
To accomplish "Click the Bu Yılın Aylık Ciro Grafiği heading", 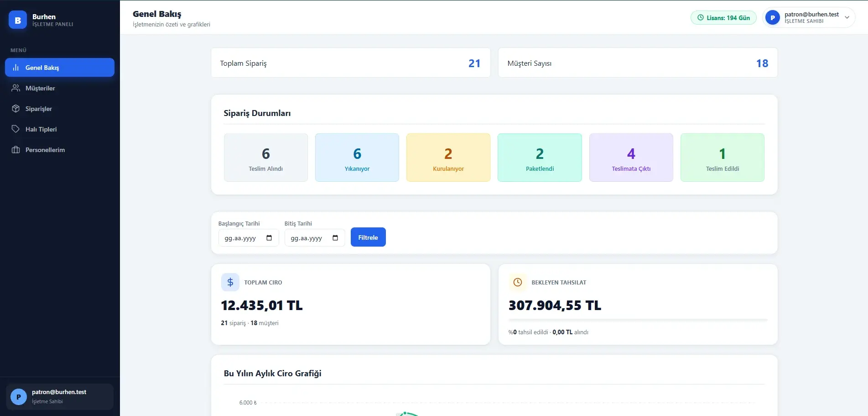I will tap(273, 374).
